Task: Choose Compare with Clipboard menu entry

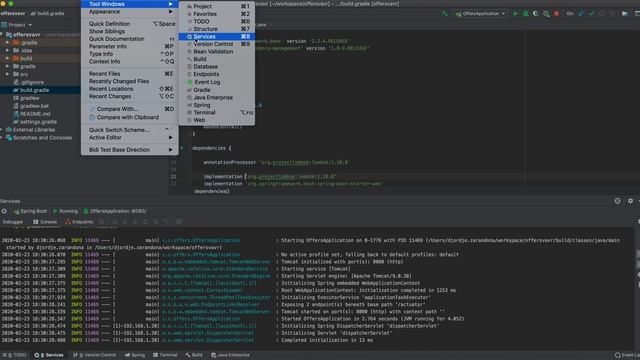Action: click(130, 117)
